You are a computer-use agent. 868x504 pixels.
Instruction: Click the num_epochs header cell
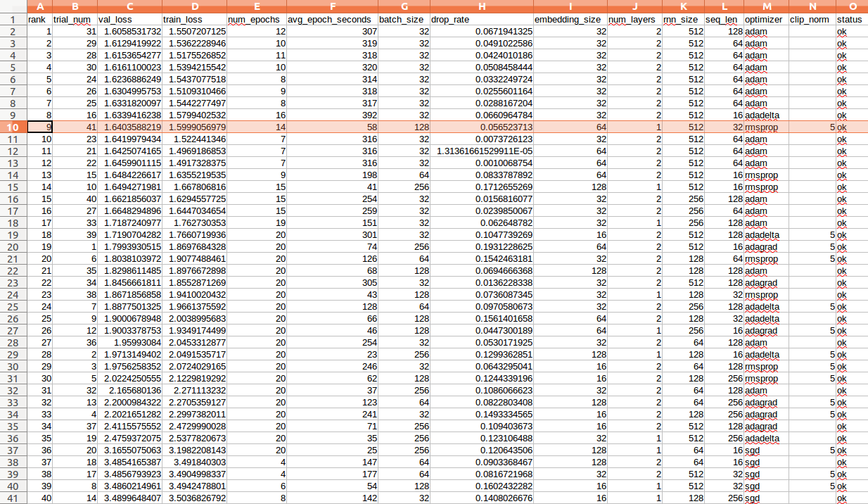257,20
